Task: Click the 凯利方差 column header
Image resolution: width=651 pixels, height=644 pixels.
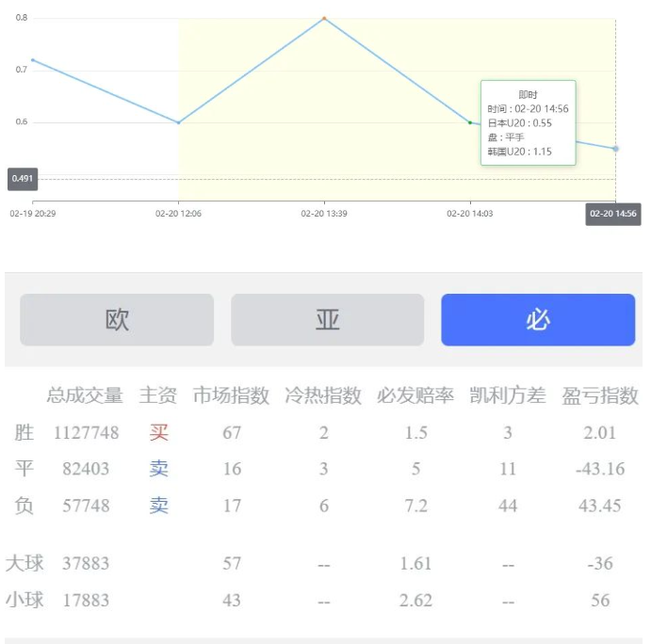Action: tap(508, 395)
